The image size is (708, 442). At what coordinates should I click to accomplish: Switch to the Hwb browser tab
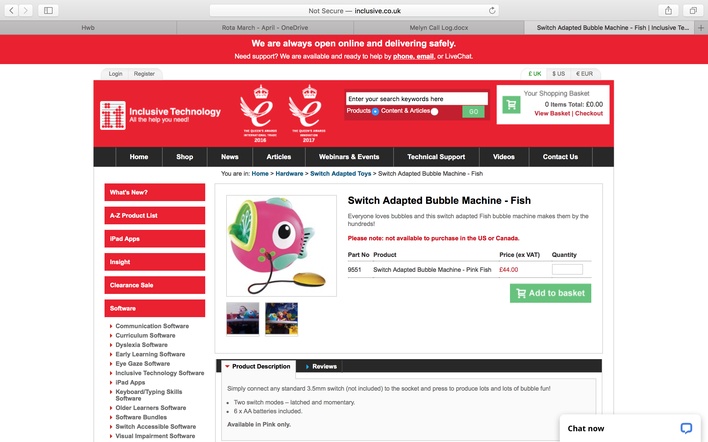88,28
